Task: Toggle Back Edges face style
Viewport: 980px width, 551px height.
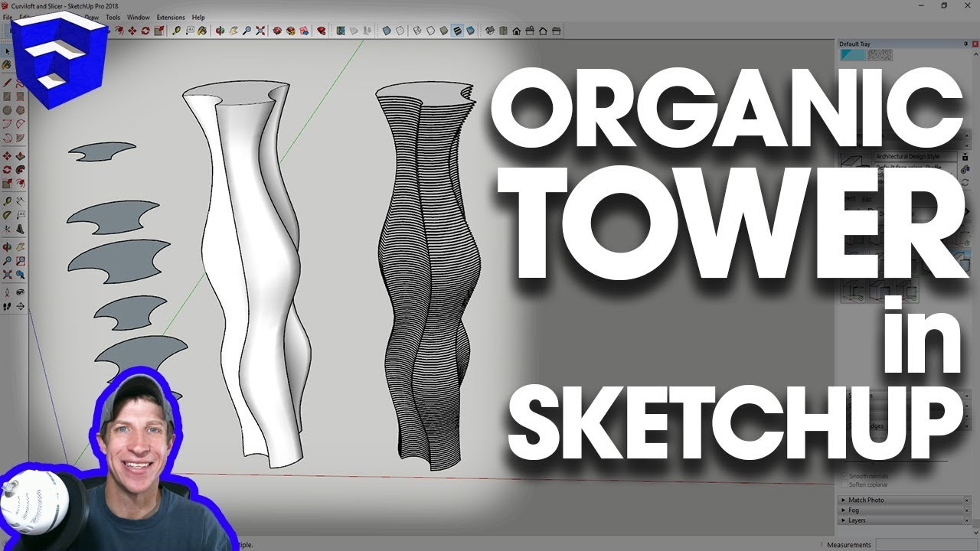Action: click(400, 31)
